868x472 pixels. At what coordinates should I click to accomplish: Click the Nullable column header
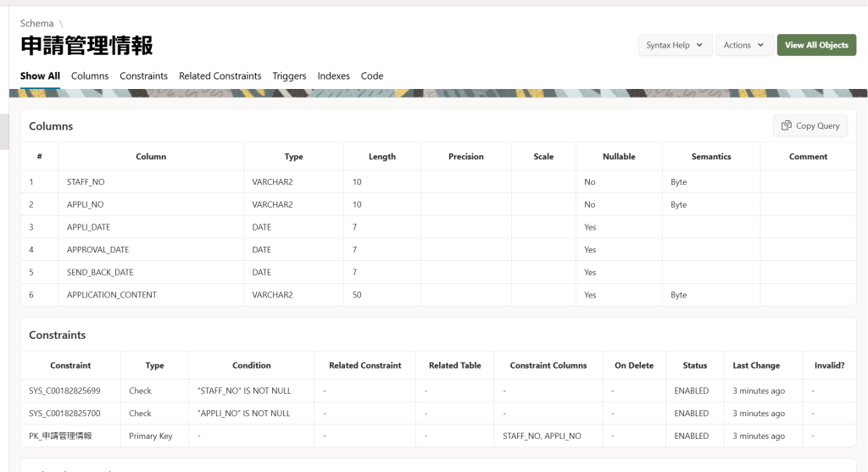click(x=618, y=157)
